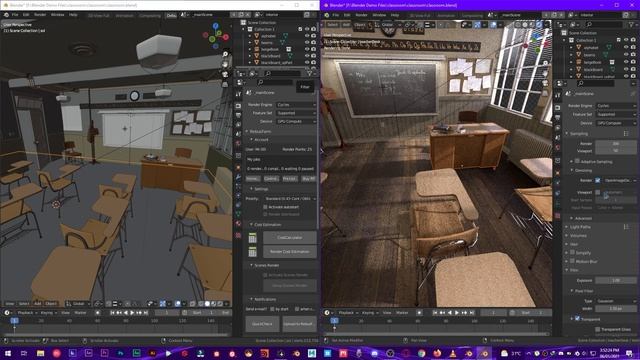
Task: Open the Help menu in right Blender window
Action: 395,15
